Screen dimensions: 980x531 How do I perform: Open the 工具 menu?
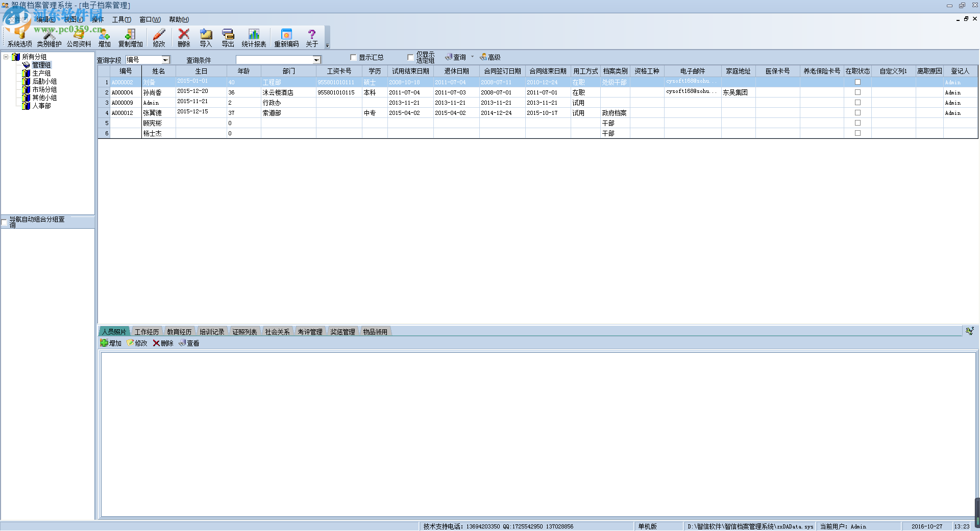[x=121, y=19]
